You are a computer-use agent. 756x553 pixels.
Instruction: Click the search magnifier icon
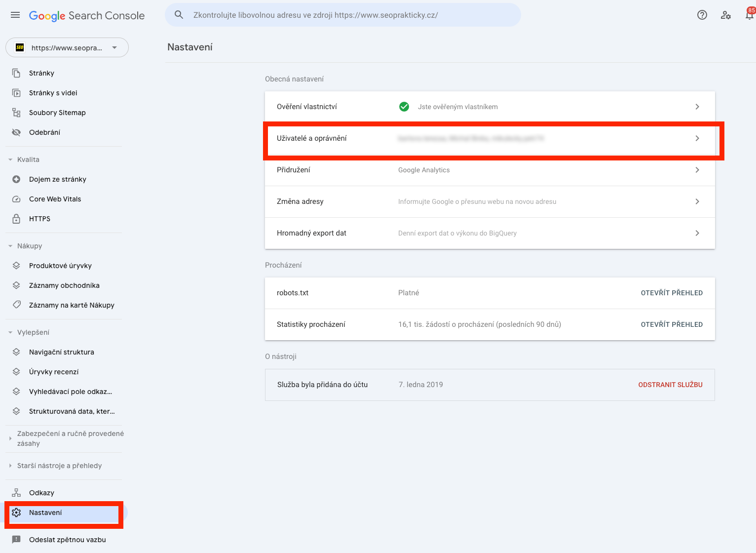point(179,15)
